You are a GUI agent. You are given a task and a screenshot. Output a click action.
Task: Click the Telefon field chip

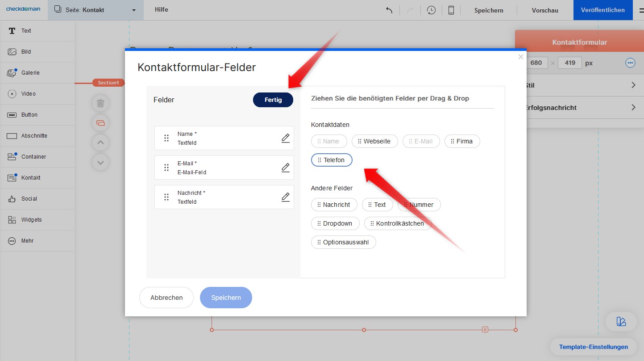coord(332,160)
